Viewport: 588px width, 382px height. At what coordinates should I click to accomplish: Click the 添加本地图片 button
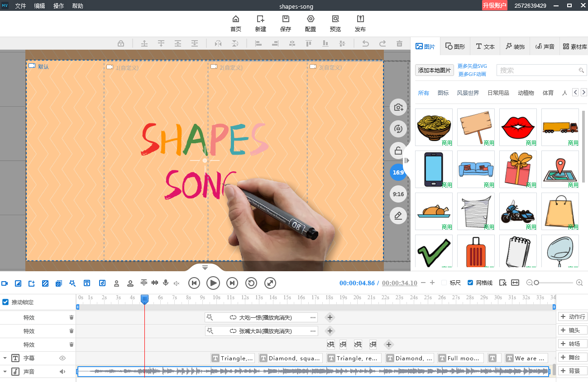[435, 70]
